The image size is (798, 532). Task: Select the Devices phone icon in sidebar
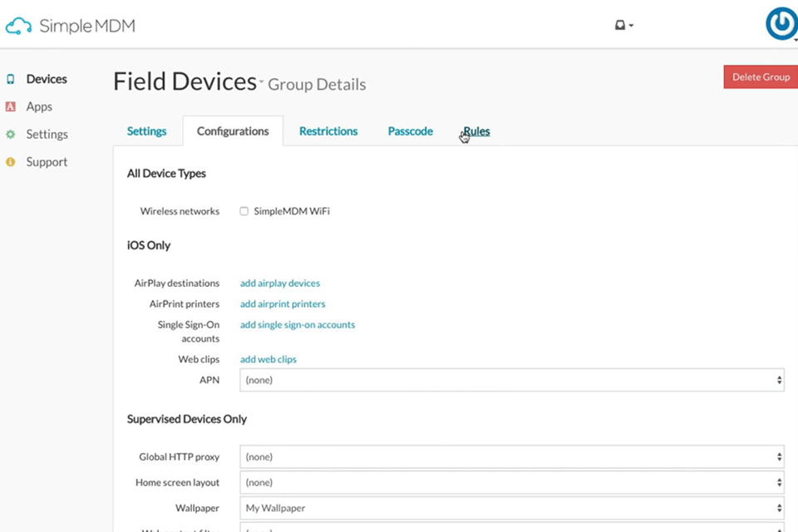[x=10, y=78]
